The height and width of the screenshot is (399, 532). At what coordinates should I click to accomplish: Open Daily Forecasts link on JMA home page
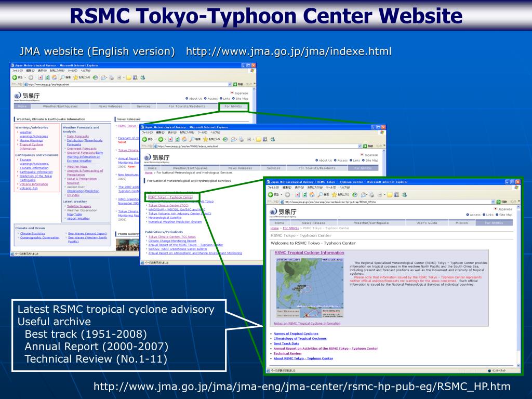pyautogui.click(x=78, y=136)
